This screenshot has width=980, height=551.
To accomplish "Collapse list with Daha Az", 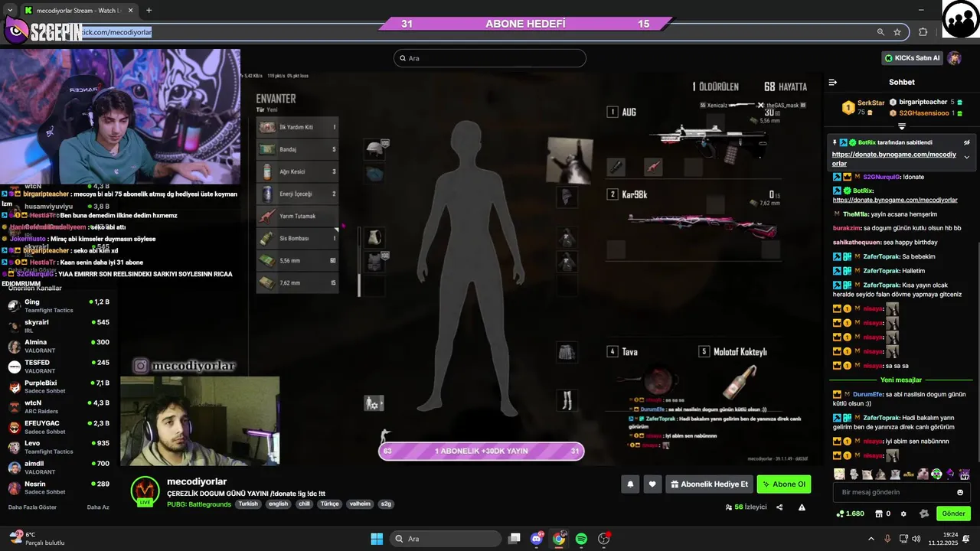I will point(98,507).
